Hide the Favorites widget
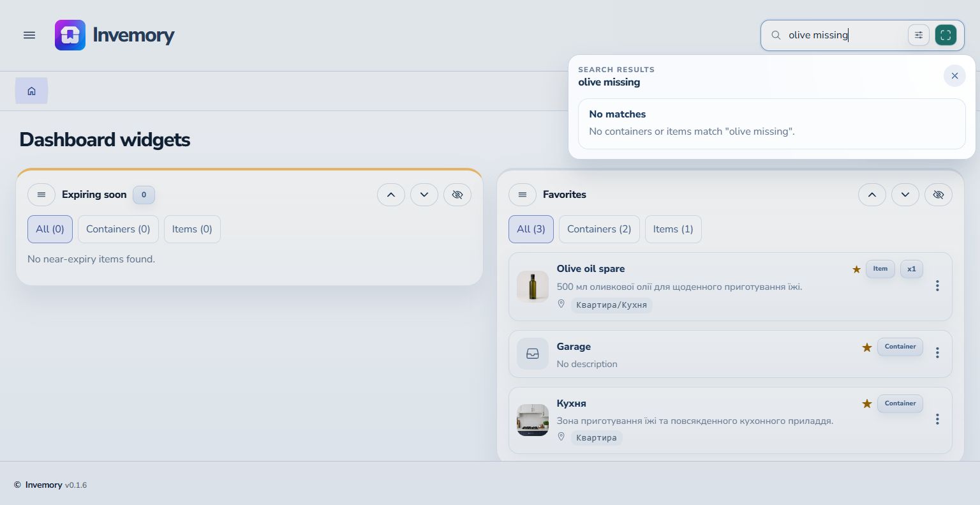Screen dimensions: 980x505 (x=939, y=195)
